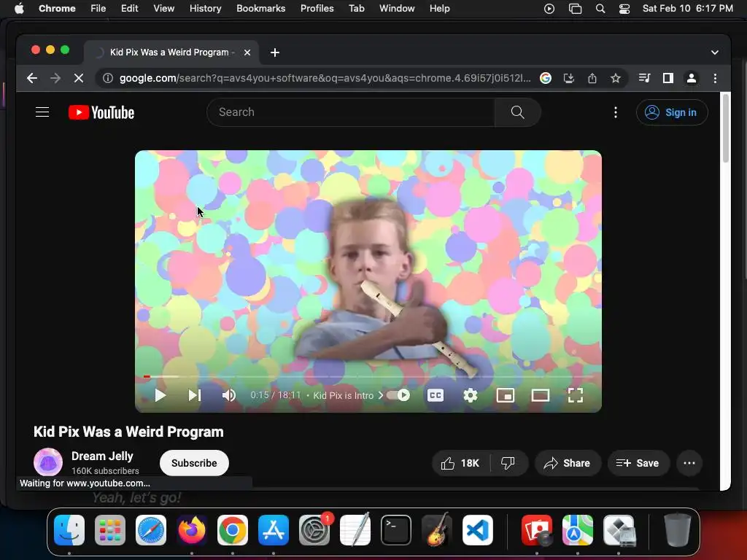Mute the video volume
The width and height of the screenshot is (747, 560).
pos(229,395)
